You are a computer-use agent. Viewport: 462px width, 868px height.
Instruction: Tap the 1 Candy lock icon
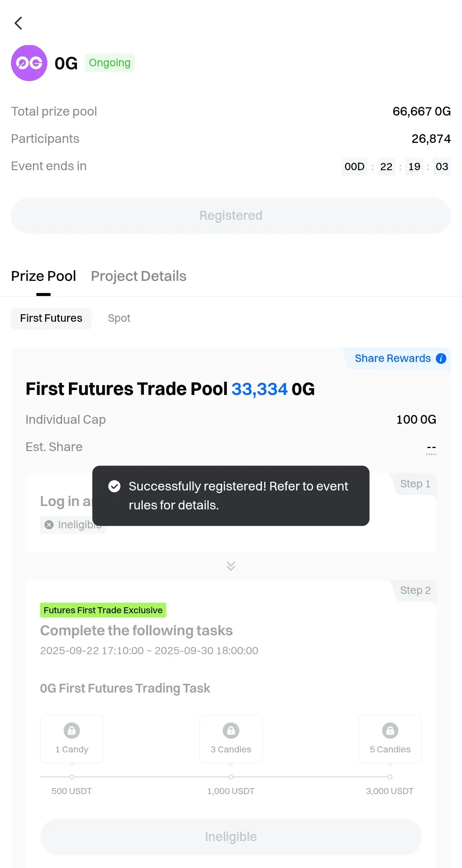tap(72, 730)
